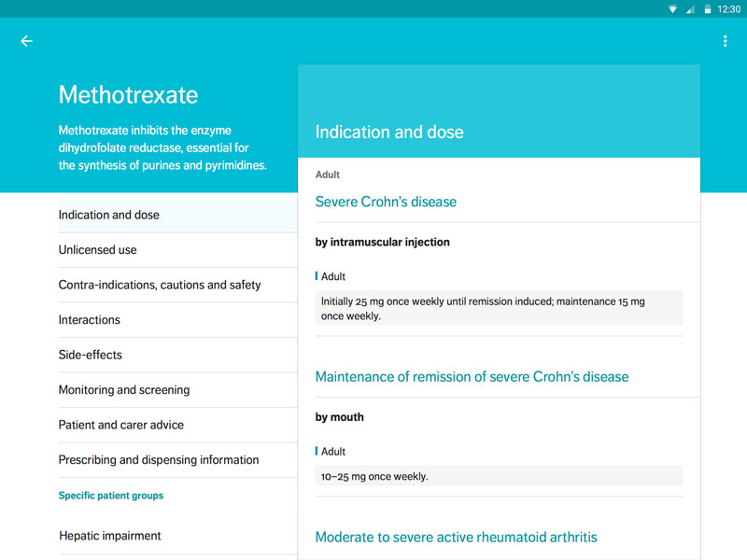
Task: Open Prescribing and dispensing information
Action: [178, 460]
